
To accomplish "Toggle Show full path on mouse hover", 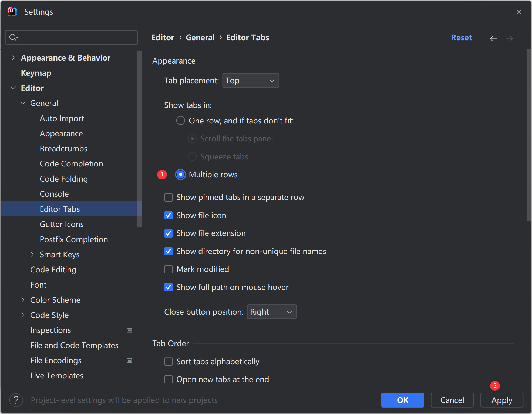I will (x=169, y=287).
